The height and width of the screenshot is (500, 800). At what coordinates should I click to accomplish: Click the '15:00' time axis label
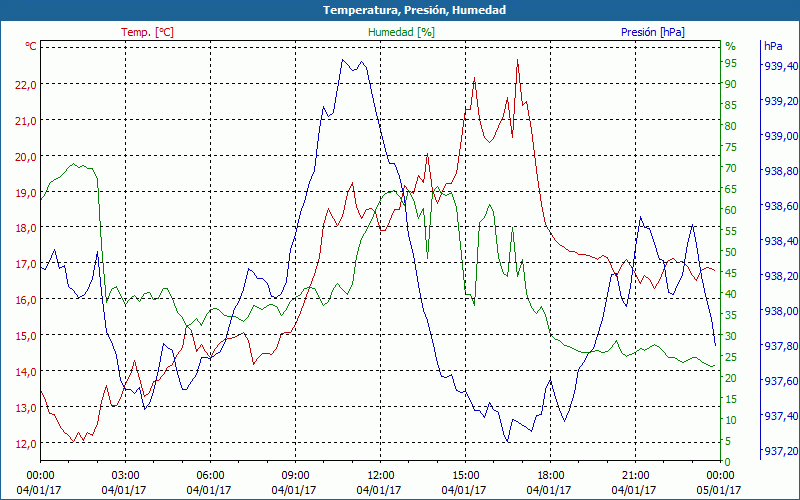[x=465, y=475]
